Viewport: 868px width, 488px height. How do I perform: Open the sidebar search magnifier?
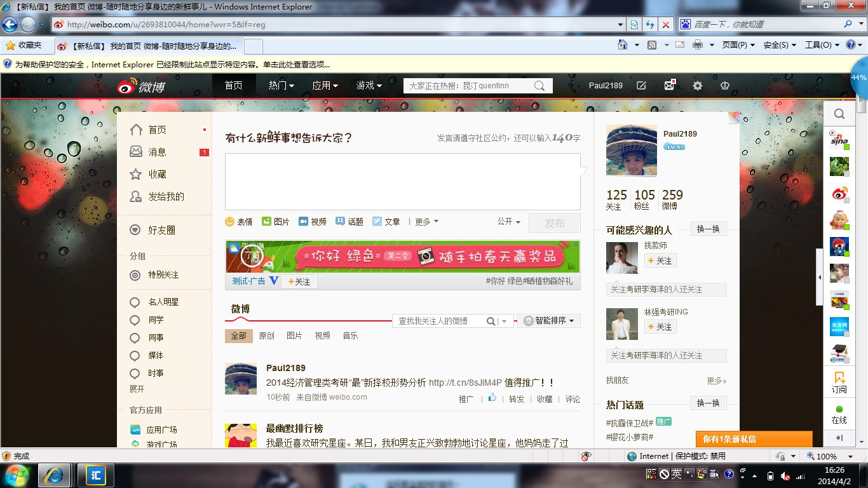[839, 114]
